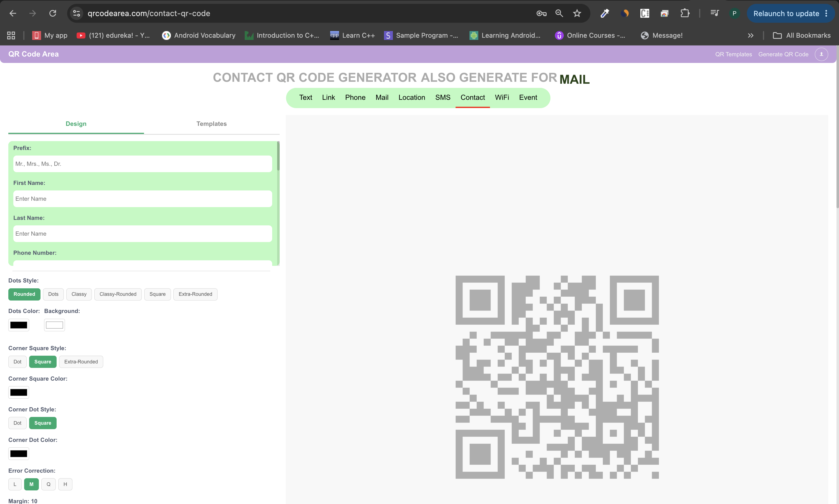The height and width of the screenshot is (504, 839).
Task: Open the Corner Dot Color swatch
Action: 19,454
